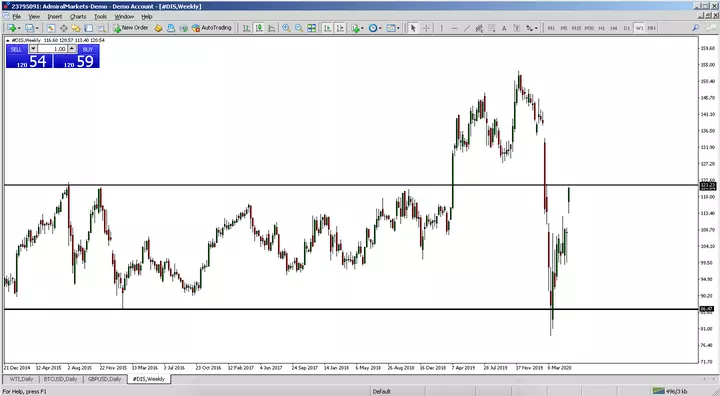Screen dimensions: 720x396
Task: Tile windows with the grid icon
Action: [312, 28]
